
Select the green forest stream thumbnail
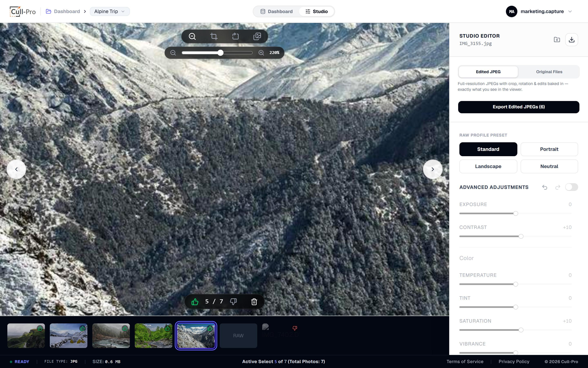pos(153,336)
